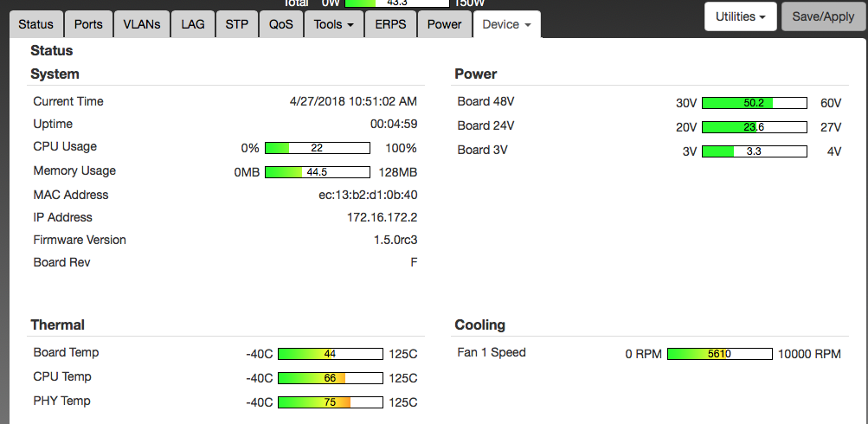Go to the VLANs tab
The image size is (868, 424).
(x=142, y=24)
